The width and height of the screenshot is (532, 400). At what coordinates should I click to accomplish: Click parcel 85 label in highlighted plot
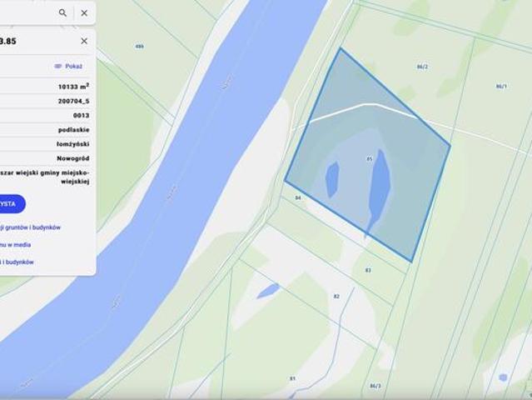(370, 158)
